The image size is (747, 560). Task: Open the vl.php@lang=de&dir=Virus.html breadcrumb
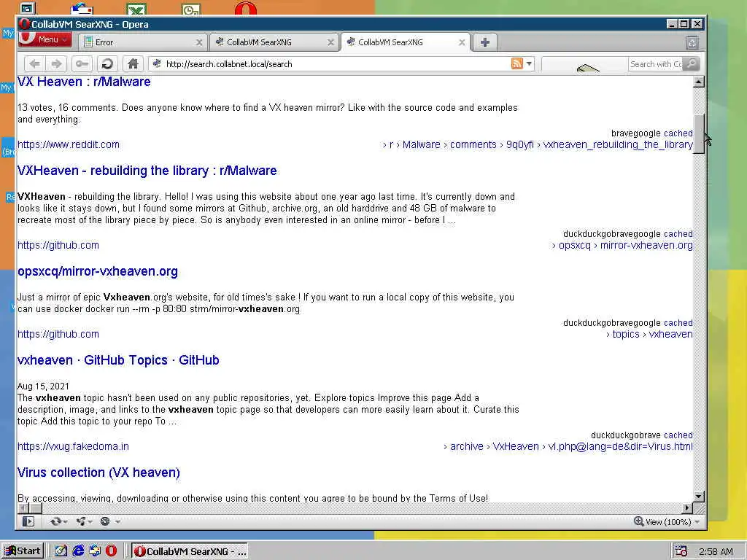click(620, 447)
